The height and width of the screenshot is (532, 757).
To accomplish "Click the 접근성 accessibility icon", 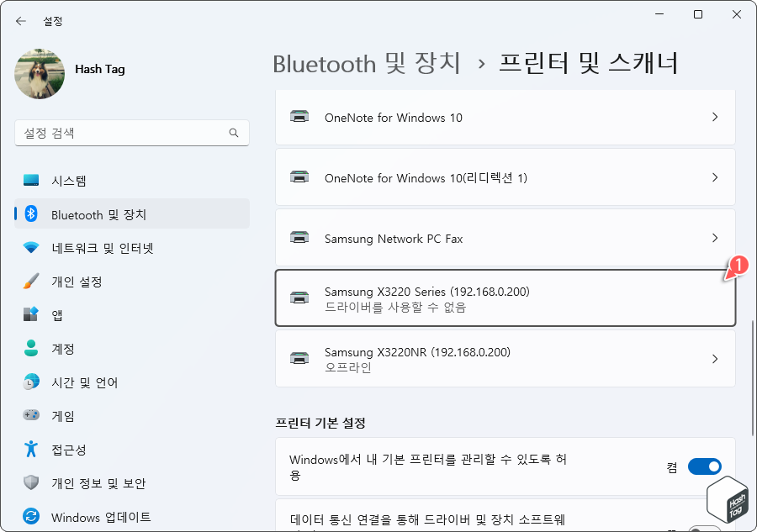I will (31, 449).
